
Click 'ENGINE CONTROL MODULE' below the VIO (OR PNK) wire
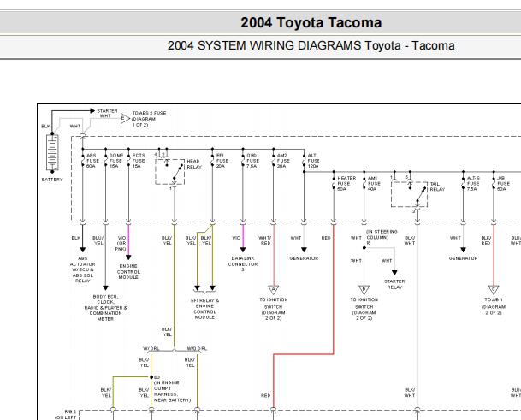[128, 271]
